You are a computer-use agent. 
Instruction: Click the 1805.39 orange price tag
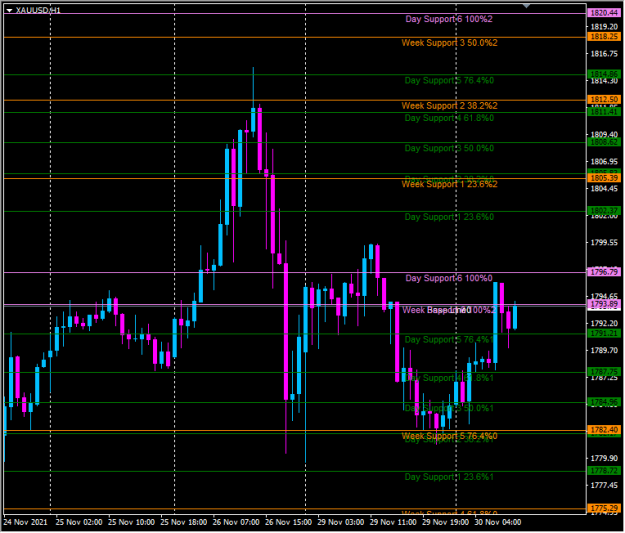pyautogui.click(x=604, y=178)
